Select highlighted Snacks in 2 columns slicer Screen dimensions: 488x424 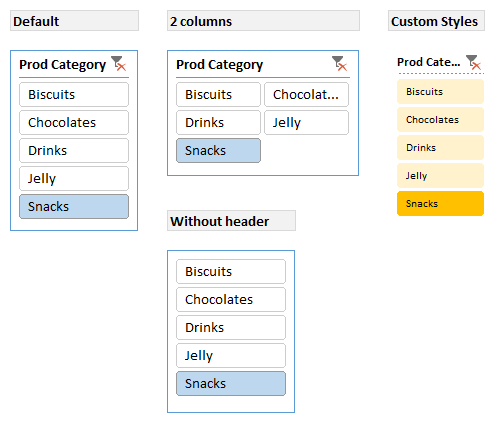[x=218, y=151]
